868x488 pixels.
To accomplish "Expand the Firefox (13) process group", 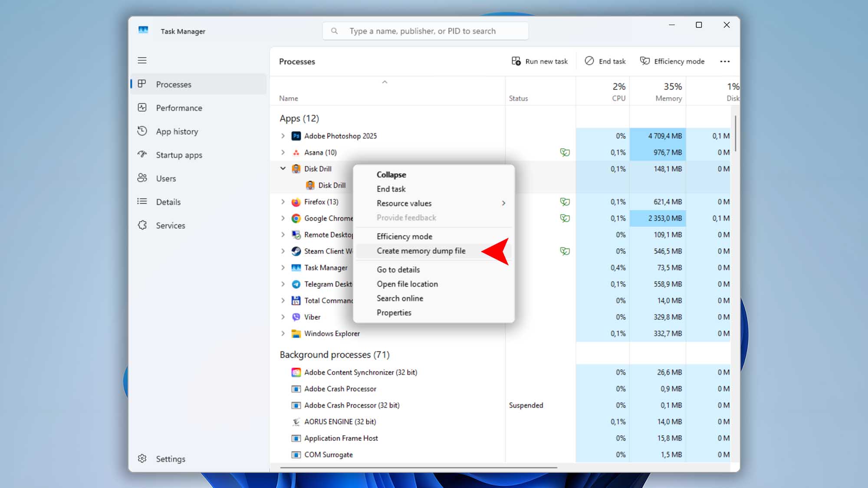I will tap(283, 202).
